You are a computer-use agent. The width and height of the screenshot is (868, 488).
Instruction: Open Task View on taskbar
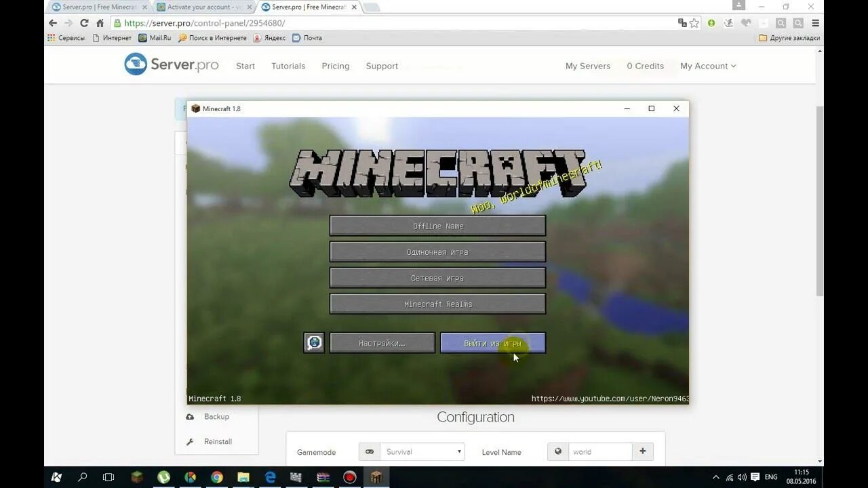point(108,477)
